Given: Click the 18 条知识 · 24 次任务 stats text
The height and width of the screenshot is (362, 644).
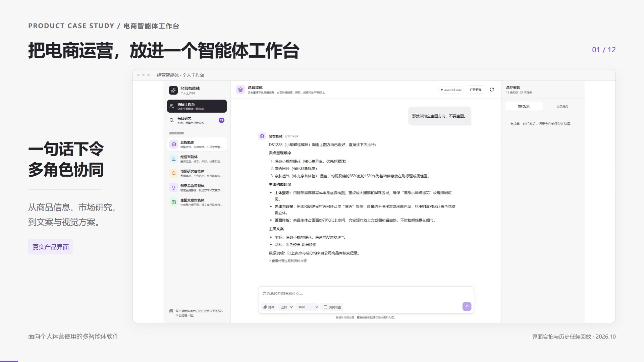Looking at the screenshot, I should tap(519, 93).
